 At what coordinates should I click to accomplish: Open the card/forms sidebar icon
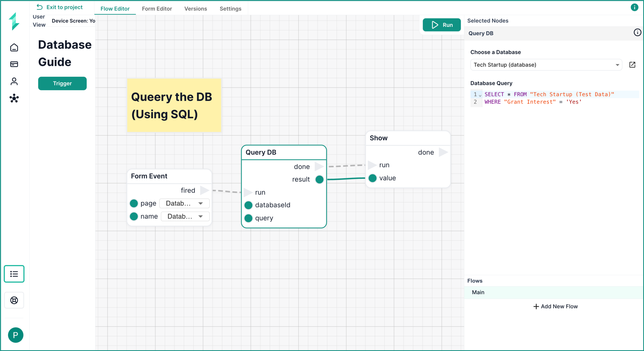click(14, 64)
